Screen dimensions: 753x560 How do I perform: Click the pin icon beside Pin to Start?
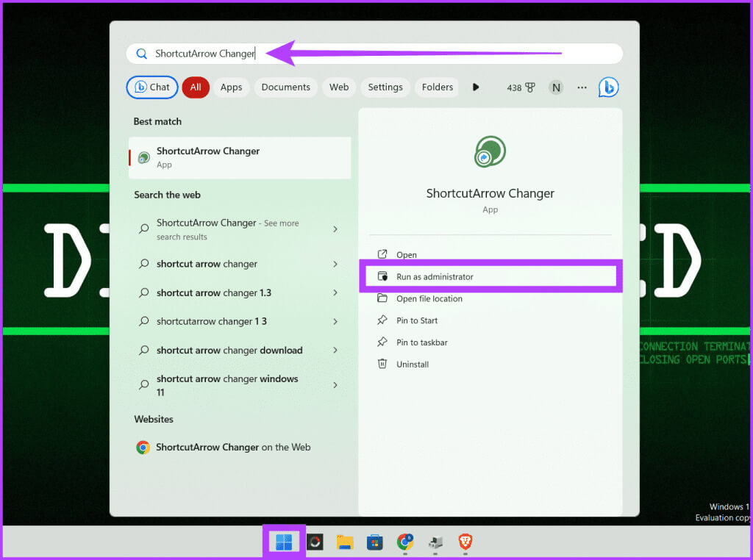click(x=382, y=320)
